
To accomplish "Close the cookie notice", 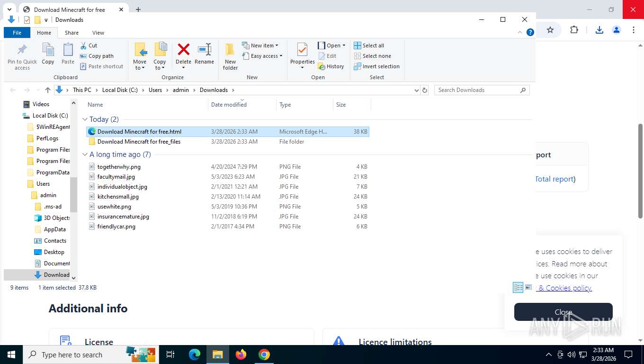I will (563, 312).
